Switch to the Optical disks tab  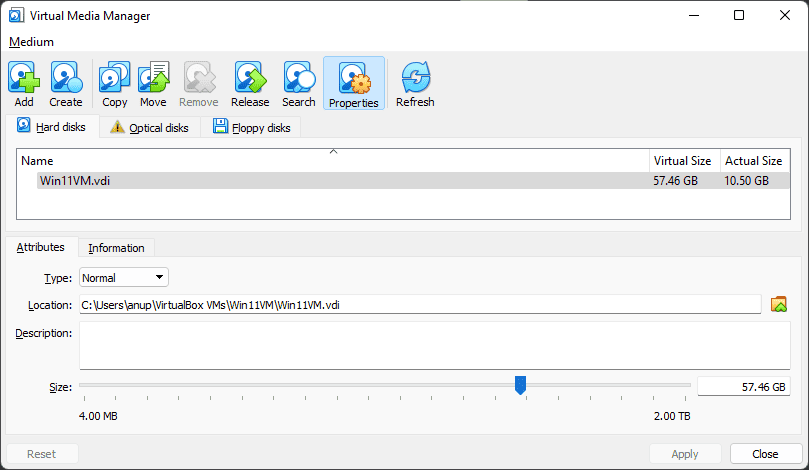coord(150,127)
